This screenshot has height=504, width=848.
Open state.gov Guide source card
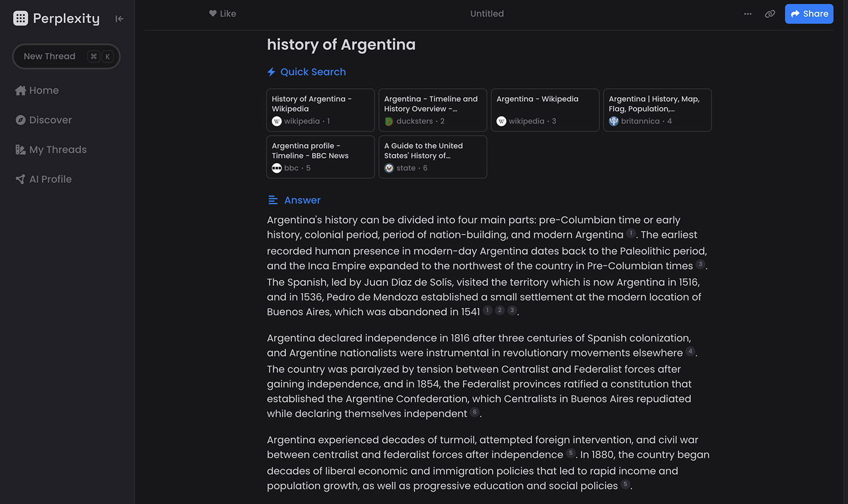coord(432,157)
